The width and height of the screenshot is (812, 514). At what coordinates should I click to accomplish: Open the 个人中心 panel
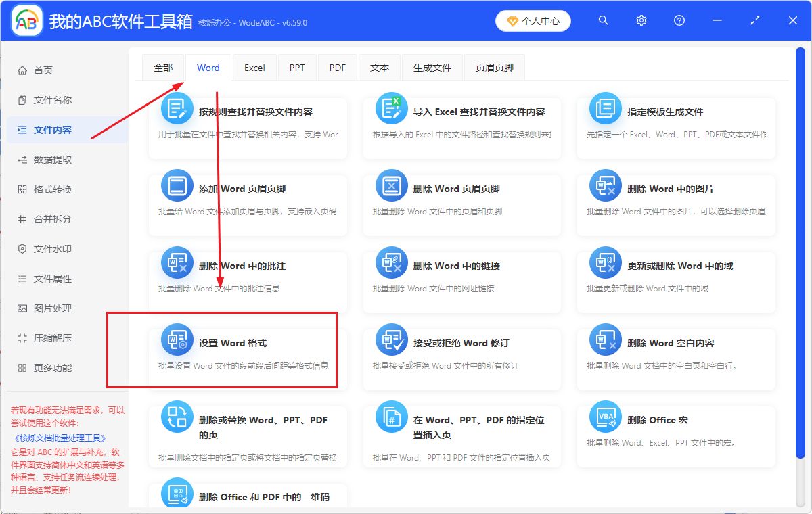(533, 20)
